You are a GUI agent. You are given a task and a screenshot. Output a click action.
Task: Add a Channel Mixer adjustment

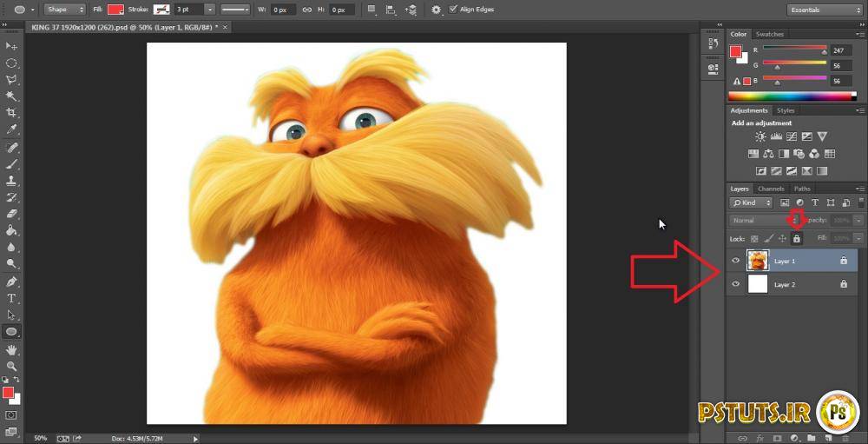point(814,154)
